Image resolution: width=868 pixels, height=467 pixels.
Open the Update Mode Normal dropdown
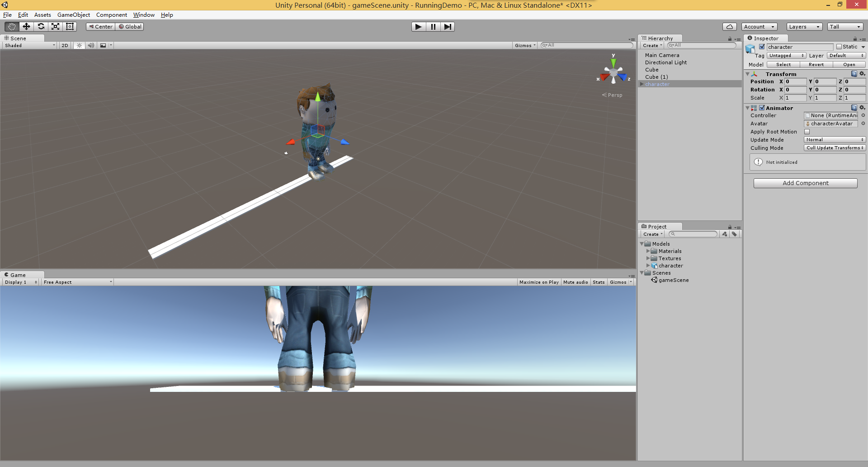coord(835,140)
